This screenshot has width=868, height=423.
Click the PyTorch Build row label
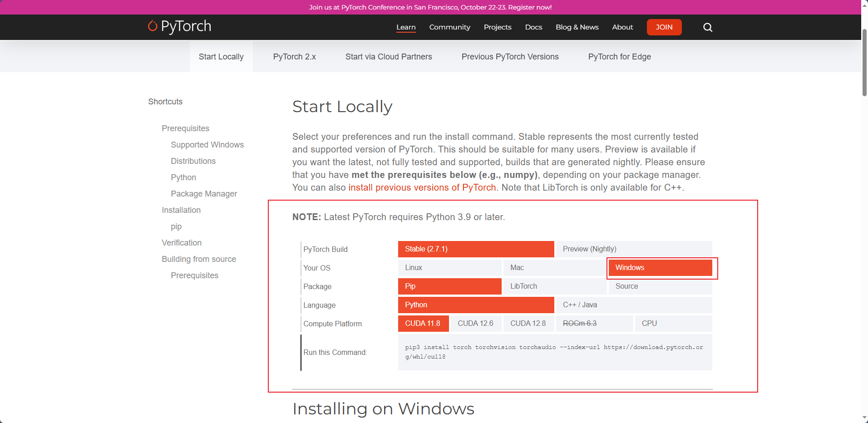tap(325, 250)
